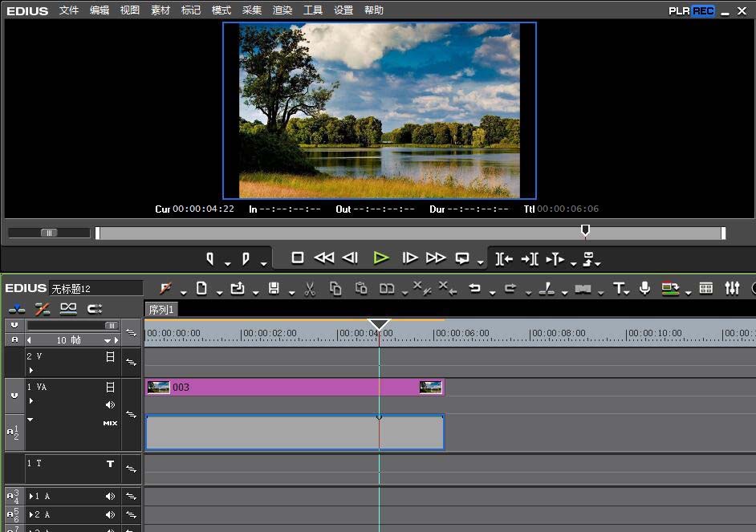Open voice over microphone icon
The height and width of the screenshot is (532, 756).
point(644,289)
